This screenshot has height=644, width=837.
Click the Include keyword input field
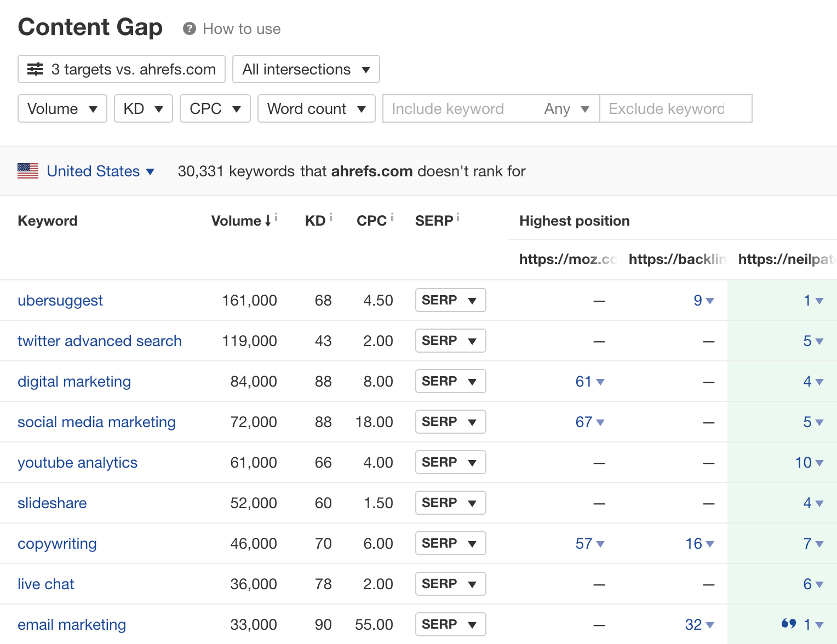pos(460,108)
